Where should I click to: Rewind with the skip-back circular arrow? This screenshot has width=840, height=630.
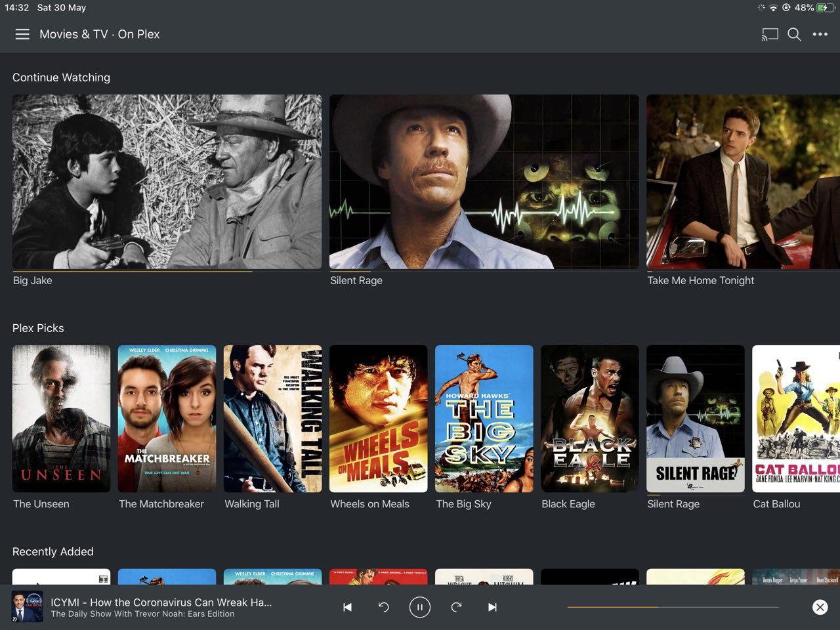point(384,607)
